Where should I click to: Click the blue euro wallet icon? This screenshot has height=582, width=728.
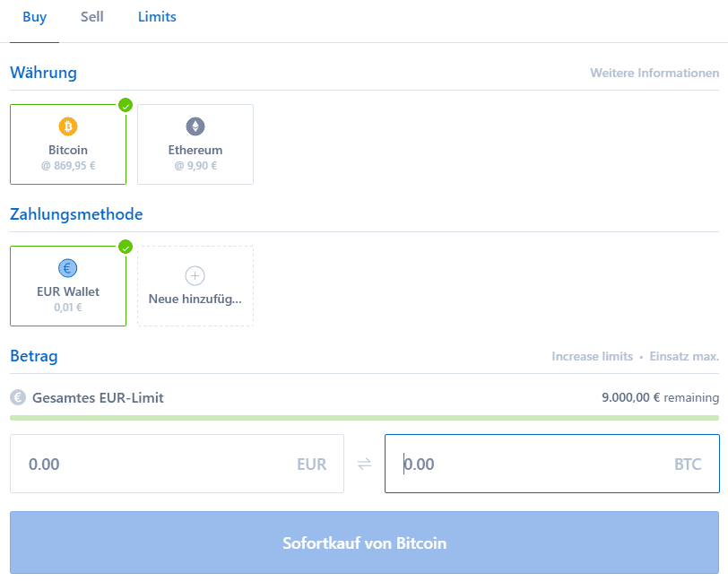coord(68,268)
